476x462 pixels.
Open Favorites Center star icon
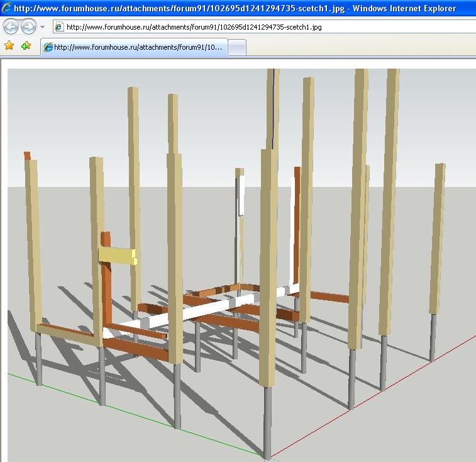(x=9, y=45)
